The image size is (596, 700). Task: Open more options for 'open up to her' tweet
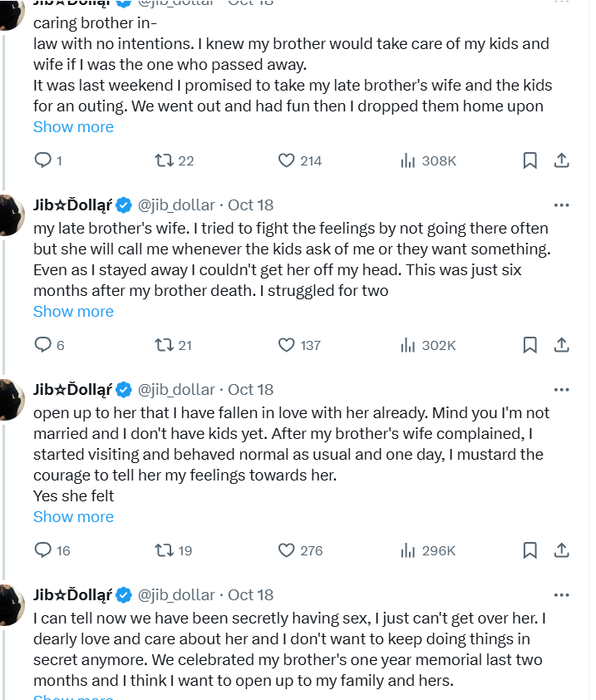point(561,390)
